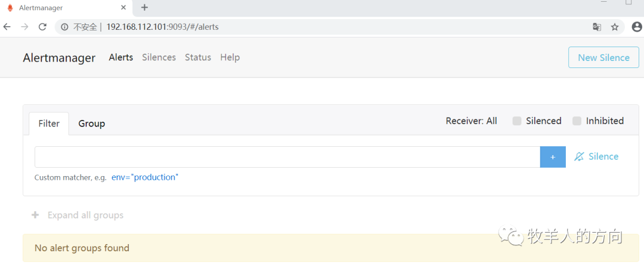Expand all groups via plus icon
Screen dimensions: 644x265
coord(35,215)
